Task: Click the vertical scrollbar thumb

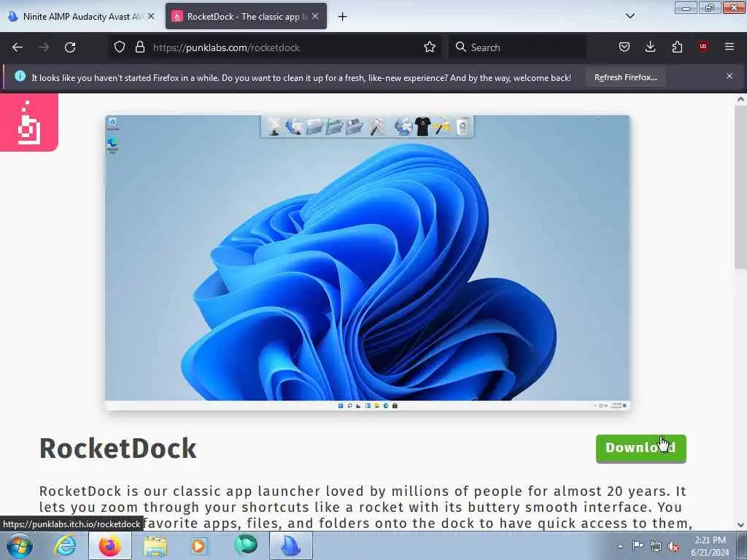Action: (740, 187)
